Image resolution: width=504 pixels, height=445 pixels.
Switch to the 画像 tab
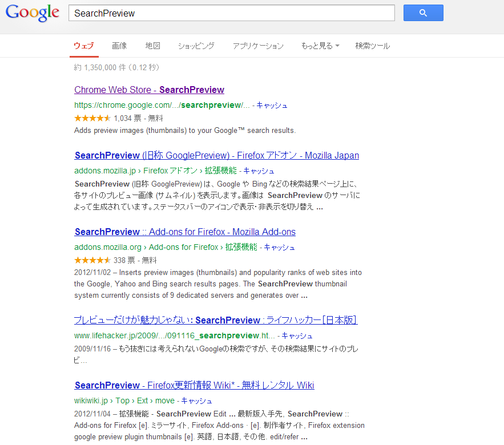pos(119,46)
